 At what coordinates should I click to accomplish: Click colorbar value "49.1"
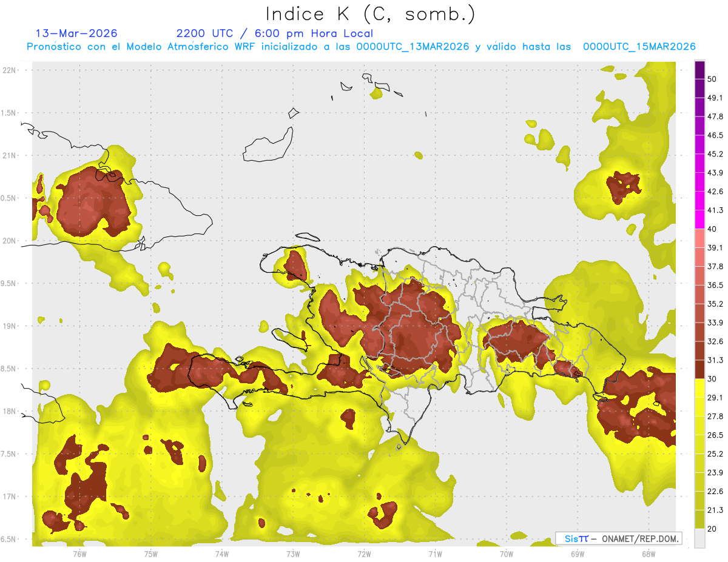pyautogui.click(x=715, y=98)
